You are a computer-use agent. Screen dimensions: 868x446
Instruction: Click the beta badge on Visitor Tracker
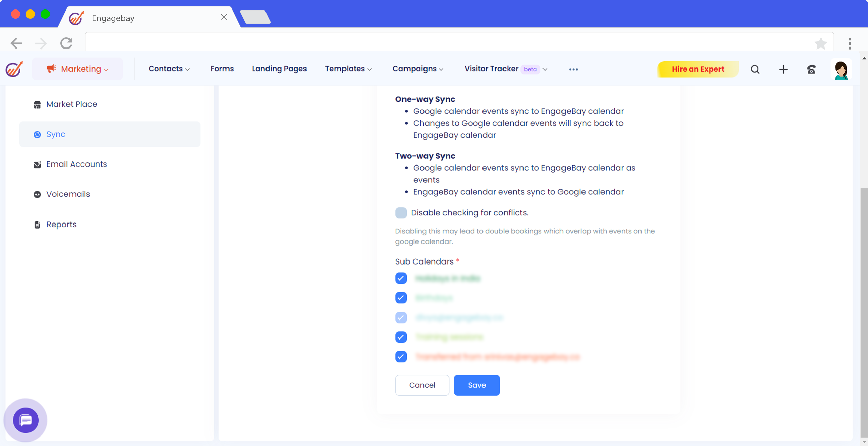tap(530, 69)
